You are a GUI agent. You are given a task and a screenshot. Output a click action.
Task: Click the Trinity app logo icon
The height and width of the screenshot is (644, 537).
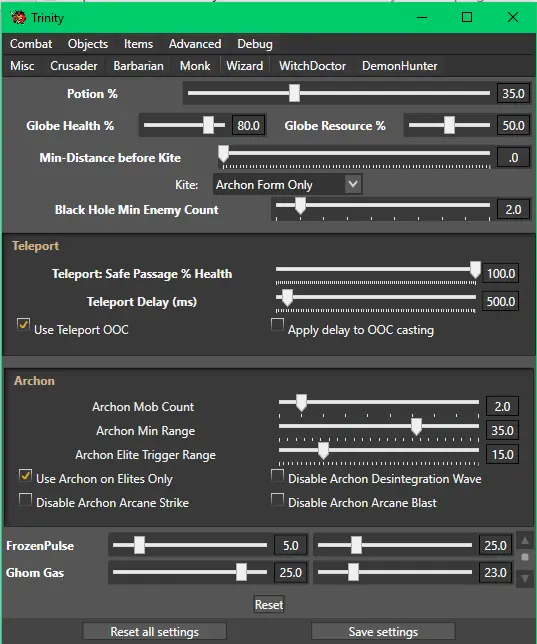[x=18, y=18]
